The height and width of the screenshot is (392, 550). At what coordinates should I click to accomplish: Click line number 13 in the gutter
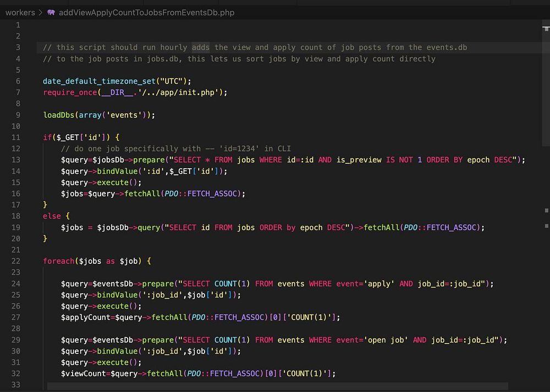(x=16, y=160)
